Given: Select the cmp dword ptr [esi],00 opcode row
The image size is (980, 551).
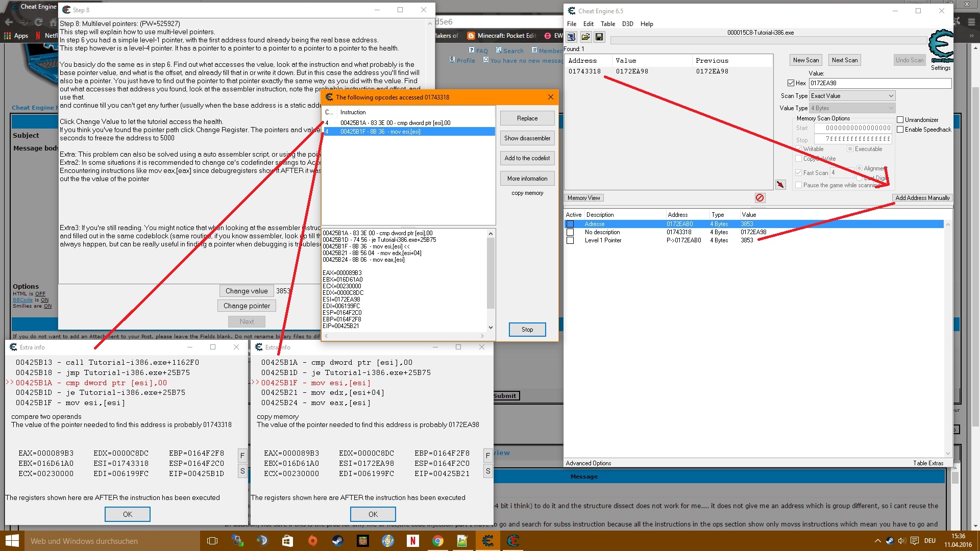Looking at the screenshot, I should pyautogui.click(x=409, y=123).
